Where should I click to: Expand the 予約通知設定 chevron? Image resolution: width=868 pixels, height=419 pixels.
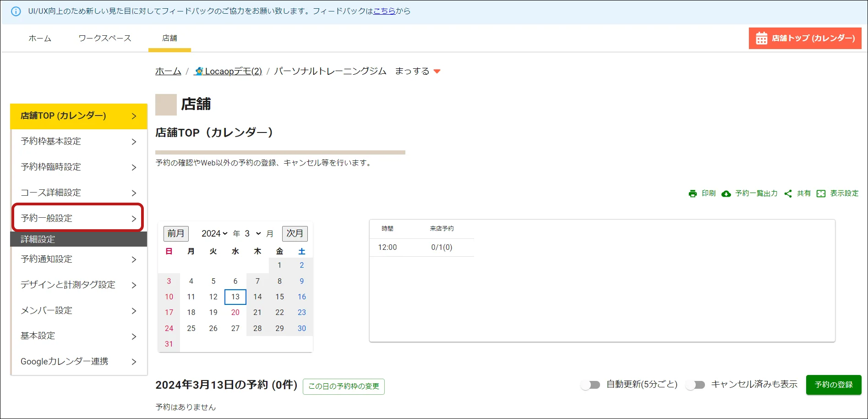click(x=134, y=259)
